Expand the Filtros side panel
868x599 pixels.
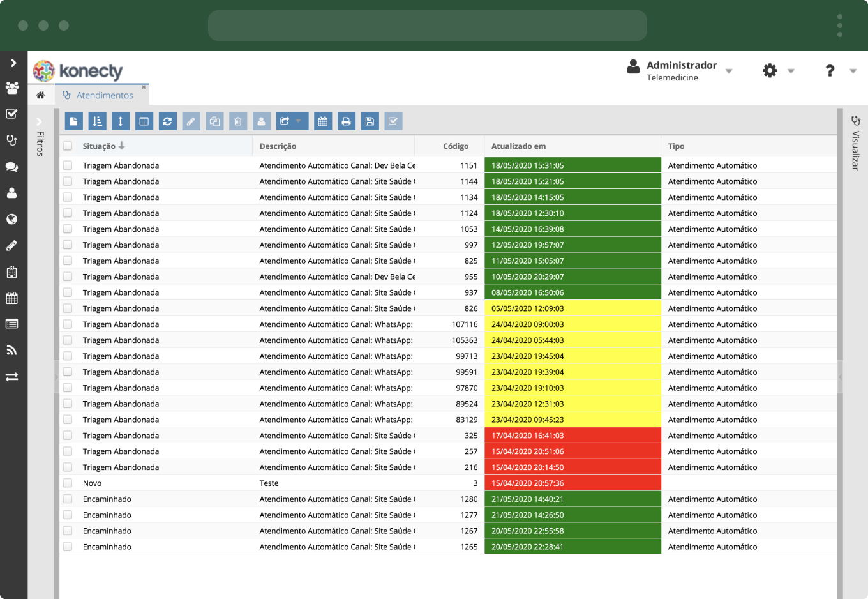[x=40, y=121]
